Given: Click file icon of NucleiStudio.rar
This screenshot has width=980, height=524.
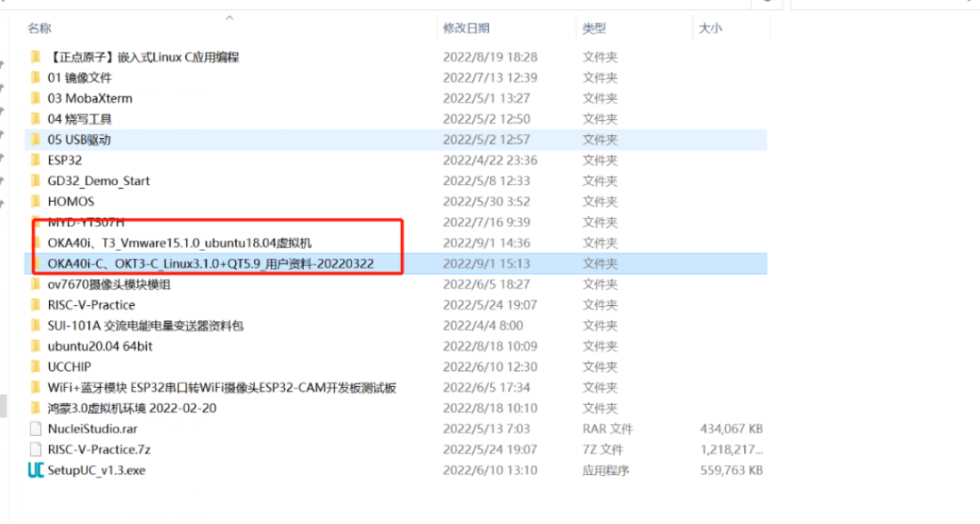Looking at the screenshot, I should [x=35, y=429].
